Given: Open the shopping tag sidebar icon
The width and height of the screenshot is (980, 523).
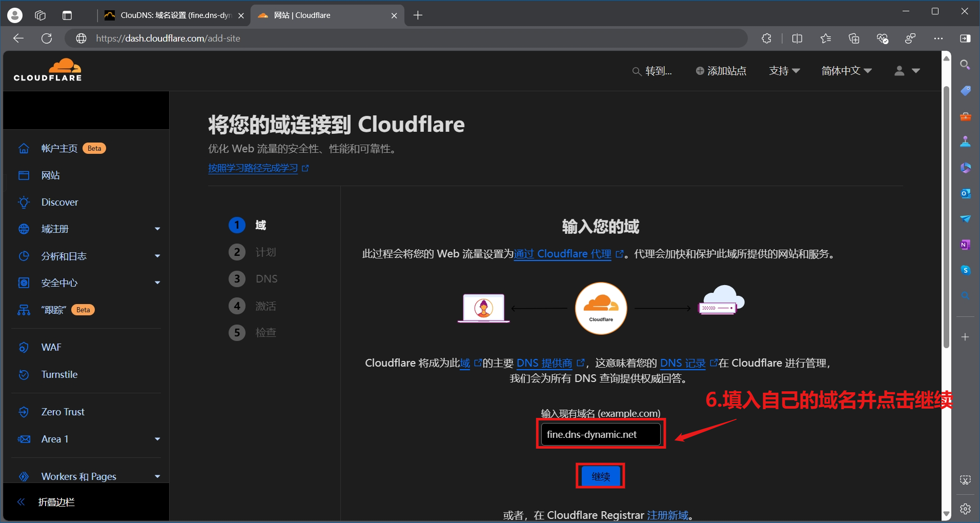Looking at the screenshot, I should tap(965, 91).
